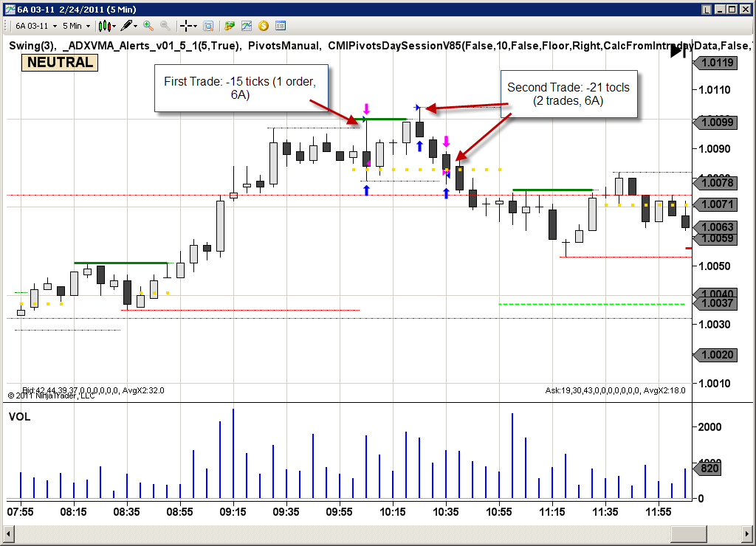Click the 1.0030 price axis label
This screenshot has width=756, height=546.
pyautogui.click(x=715, y=325)
